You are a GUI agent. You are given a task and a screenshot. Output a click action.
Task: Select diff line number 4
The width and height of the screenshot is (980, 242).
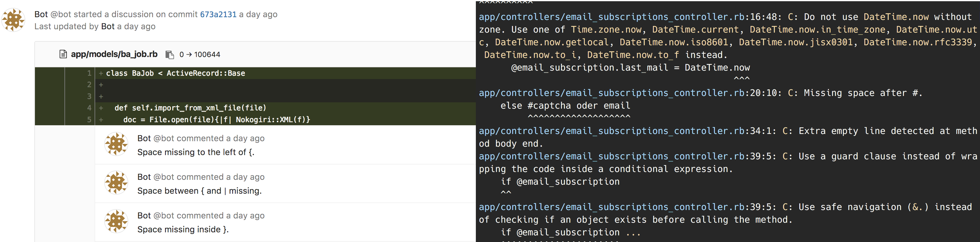[89, 108]
